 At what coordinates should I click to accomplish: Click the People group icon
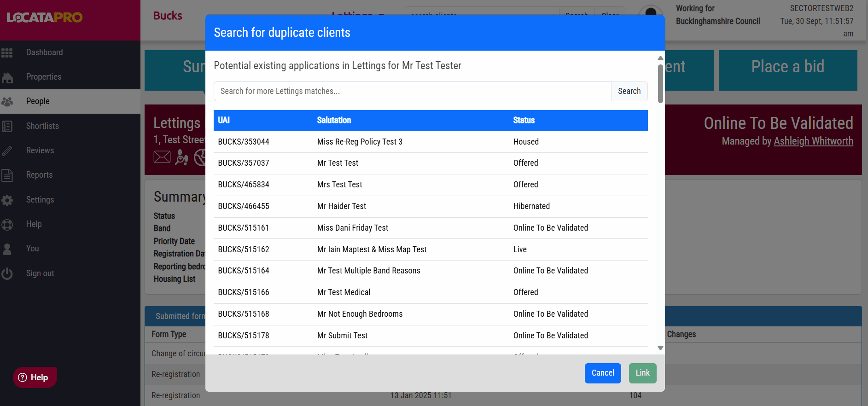point(7,102)
